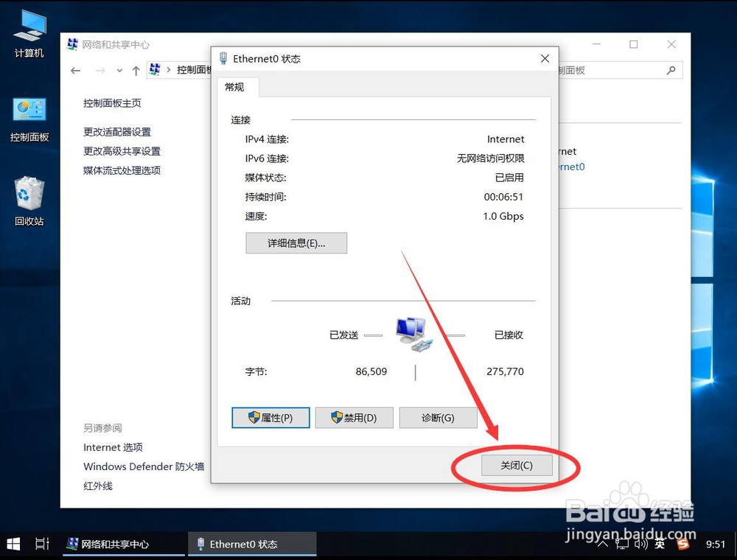
Task: Click the search magnifier icon
Action: (671, 71)
